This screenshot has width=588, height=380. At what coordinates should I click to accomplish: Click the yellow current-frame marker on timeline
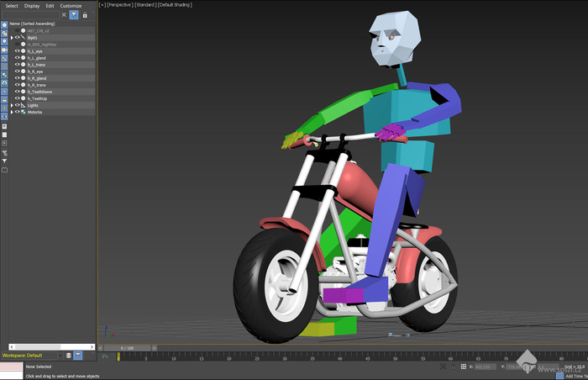118,356
